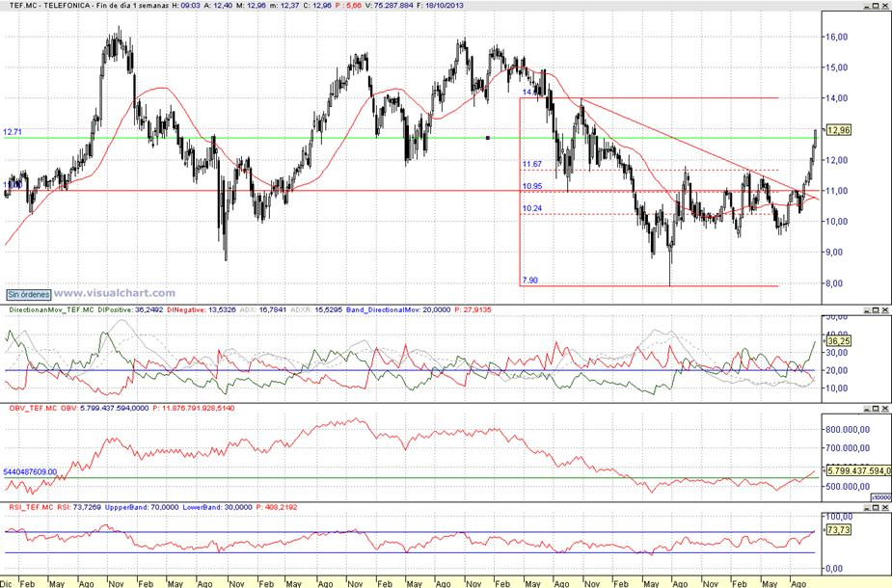Click the P: 5,66 value in header
This screenshot has width=892, height=588.
(349, 5)
